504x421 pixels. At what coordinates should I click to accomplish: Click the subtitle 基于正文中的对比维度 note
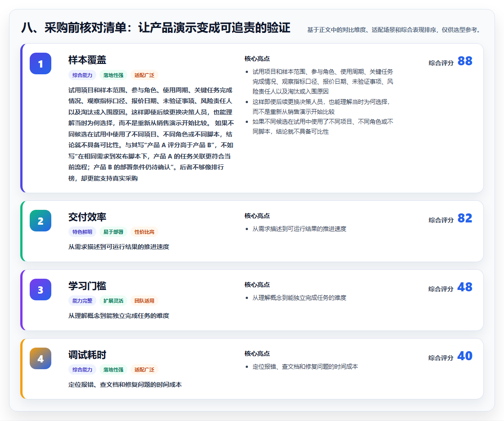click(395, 30)
